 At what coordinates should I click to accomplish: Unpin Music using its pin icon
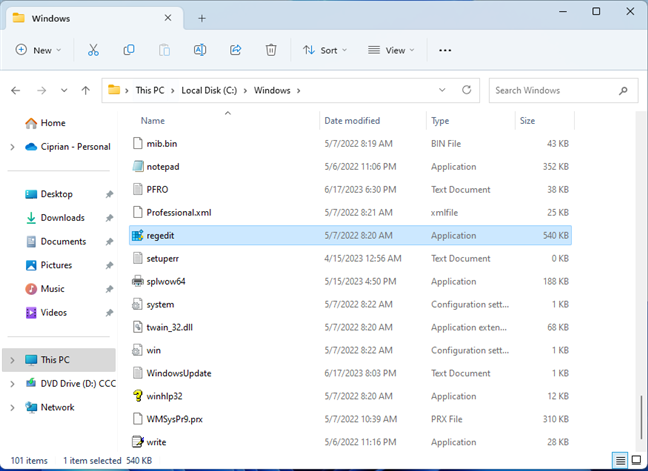[x=109, y=289]
